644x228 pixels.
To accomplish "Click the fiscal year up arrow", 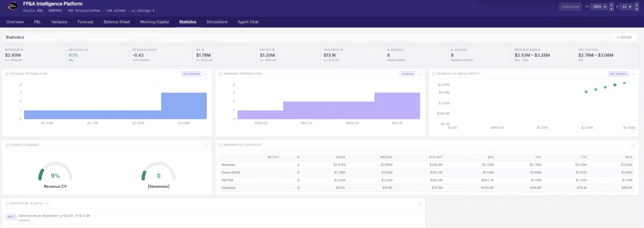I will click(611, 4).
